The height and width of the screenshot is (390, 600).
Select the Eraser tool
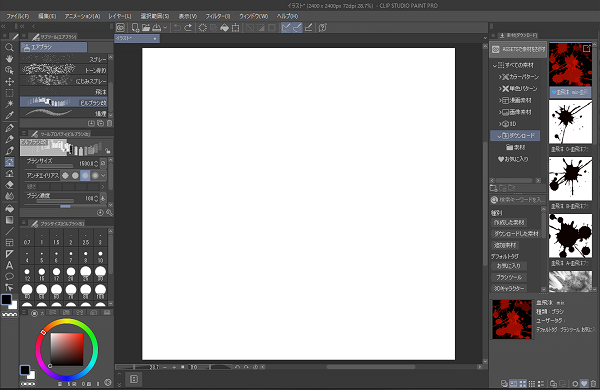click(9, 184)
